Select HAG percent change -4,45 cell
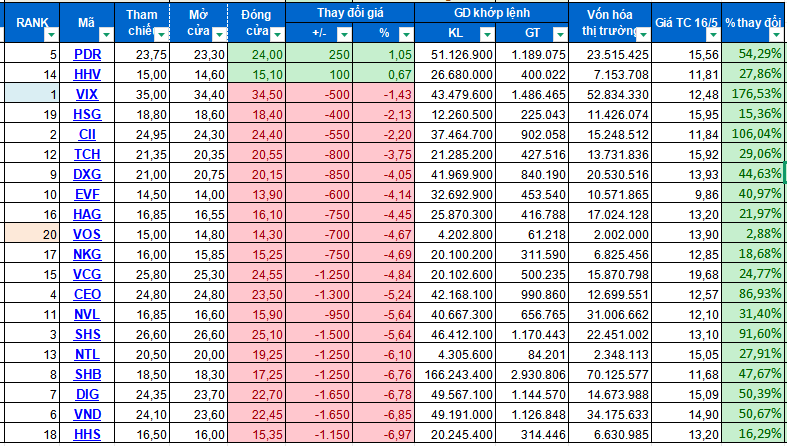787x446 pixels. point(384,214)
